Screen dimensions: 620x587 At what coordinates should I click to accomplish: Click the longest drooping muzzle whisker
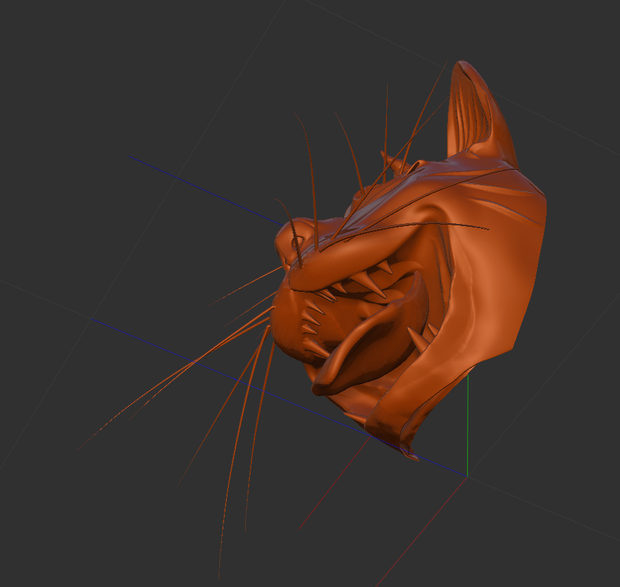[233, 455]
